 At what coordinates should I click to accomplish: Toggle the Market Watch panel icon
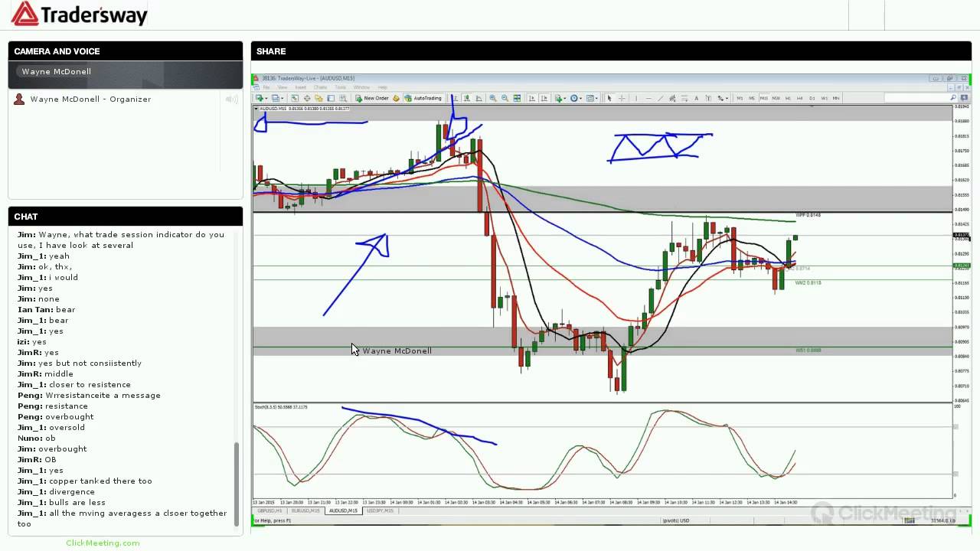point(295,98)
